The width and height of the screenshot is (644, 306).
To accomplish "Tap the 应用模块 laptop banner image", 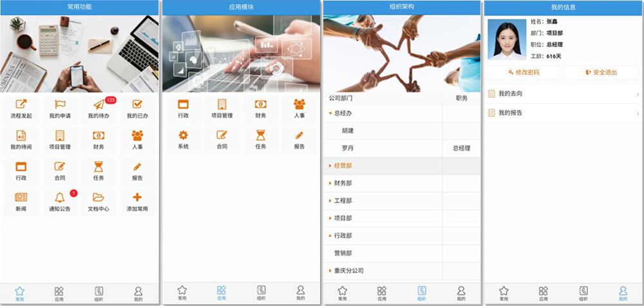I will [x=241, y=54].
